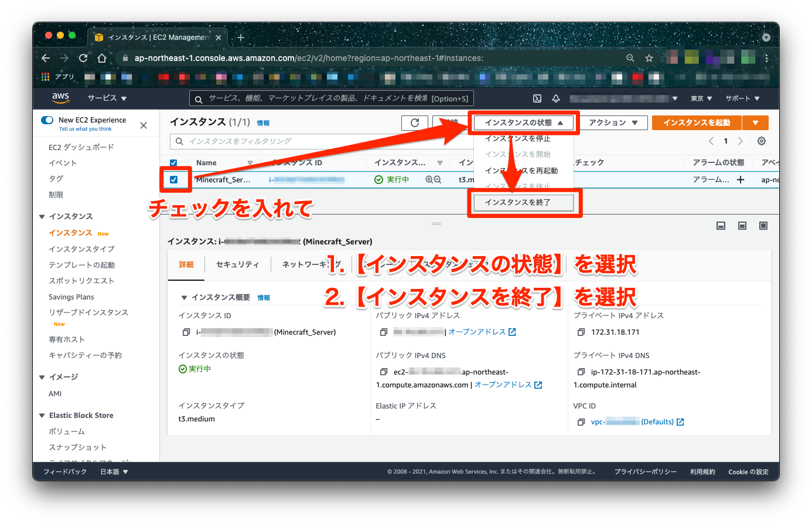Focus the インスタンスをフィルタリング filter box
The height and width of the screenshot is (524, 812).
(321, 141)
